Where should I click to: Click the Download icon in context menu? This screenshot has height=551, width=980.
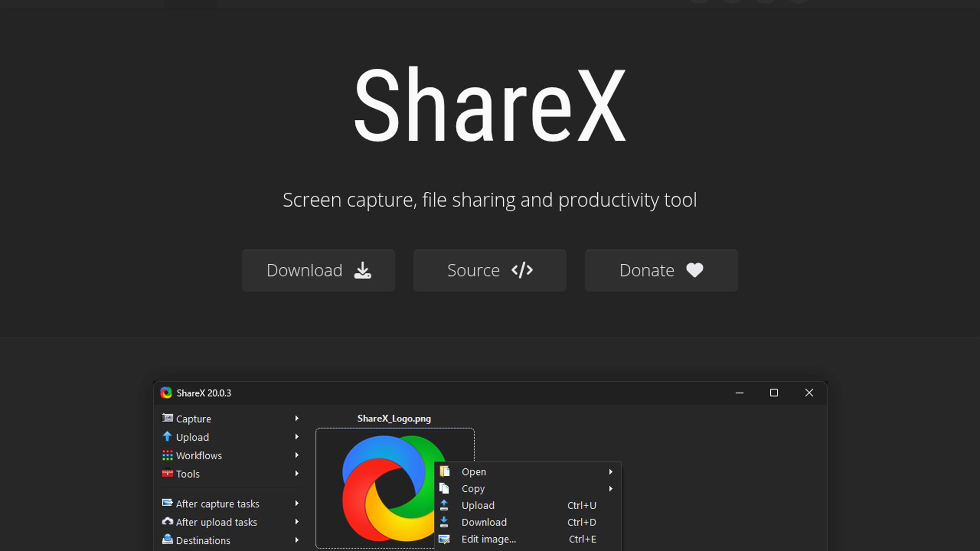pos(444,522)
